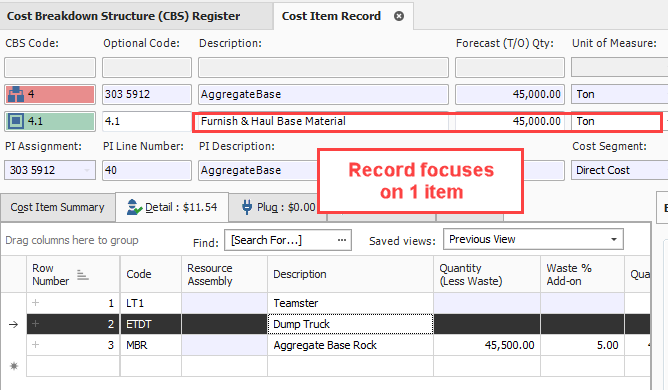Click the Detail tab's person-checkmark icon

134,207
